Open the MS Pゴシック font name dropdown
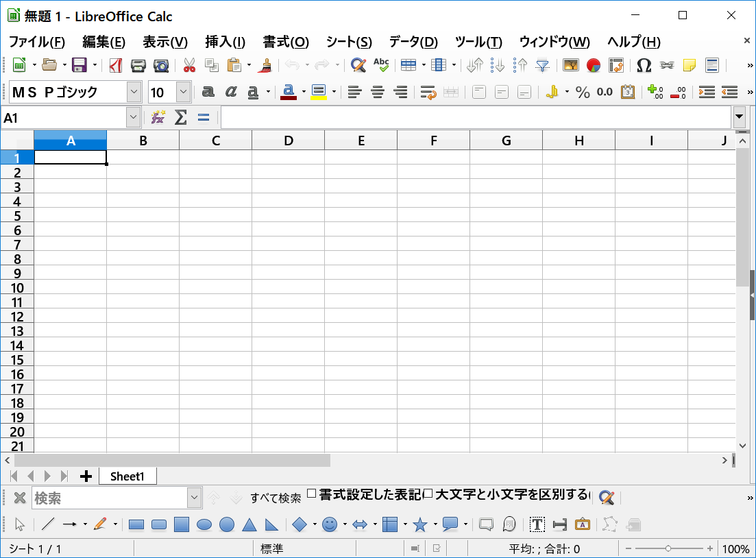 click(134, 92)
